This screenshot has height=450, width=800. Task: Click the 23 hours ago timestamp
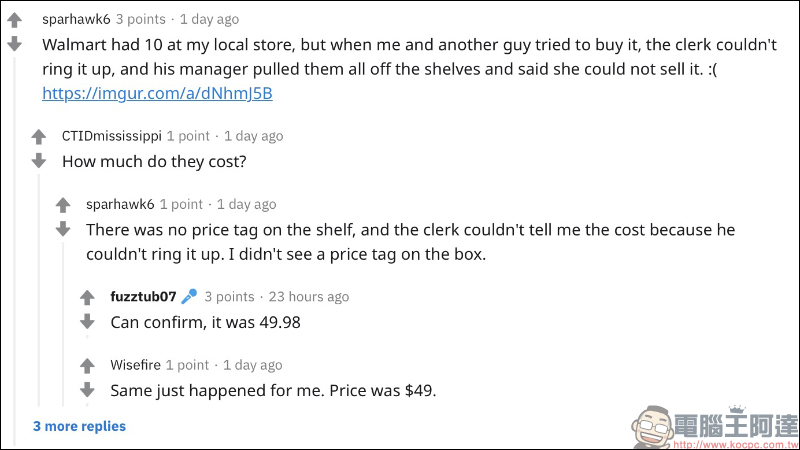coord(309,297)
